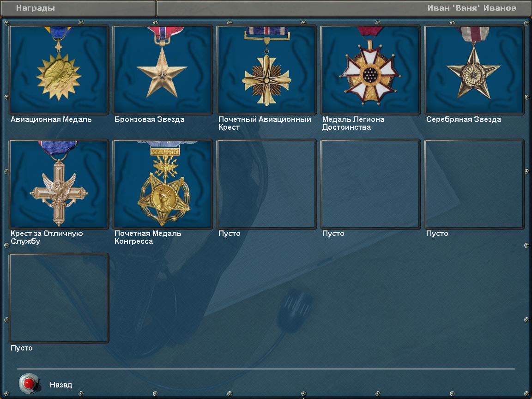
Task: Click the Авиационная Медаль caption text
Action: [51, 120]
